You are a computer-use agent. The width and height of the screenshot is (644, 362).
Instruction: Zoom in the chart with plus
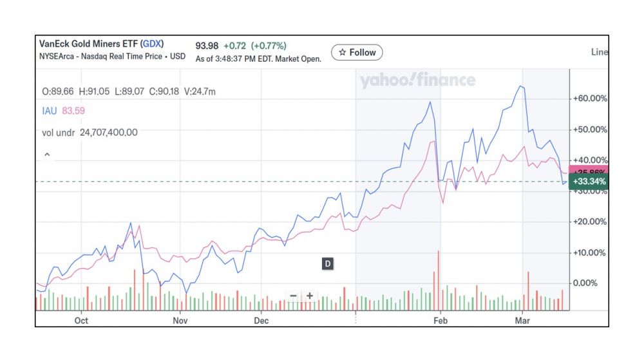[x=310, y=296]
